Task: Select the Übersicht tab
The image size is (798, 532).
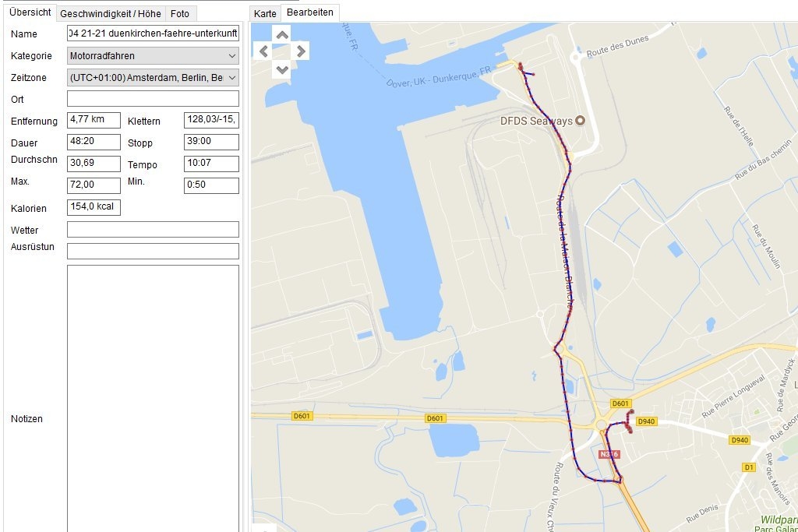Action: click(x=30, y=12)
